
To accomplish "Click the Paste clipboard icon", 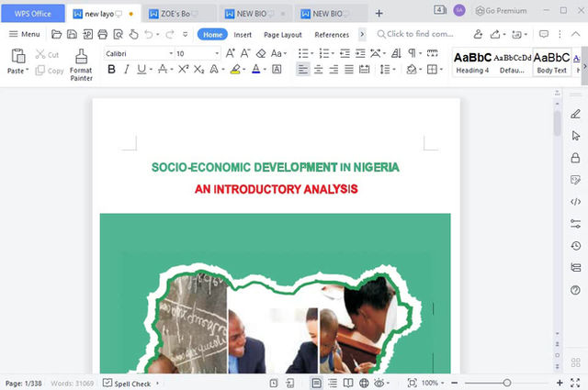I will click(x=17, y=57).
